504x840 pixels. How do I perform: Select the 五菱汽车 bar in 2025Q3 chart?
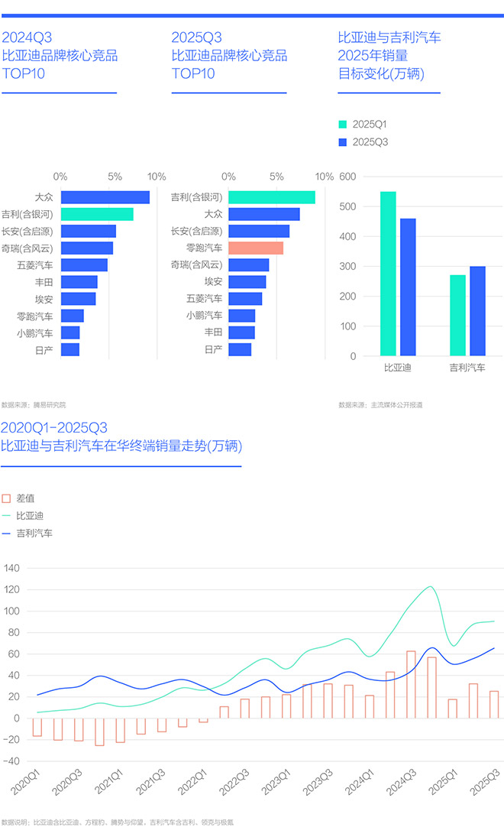(245, 299)
